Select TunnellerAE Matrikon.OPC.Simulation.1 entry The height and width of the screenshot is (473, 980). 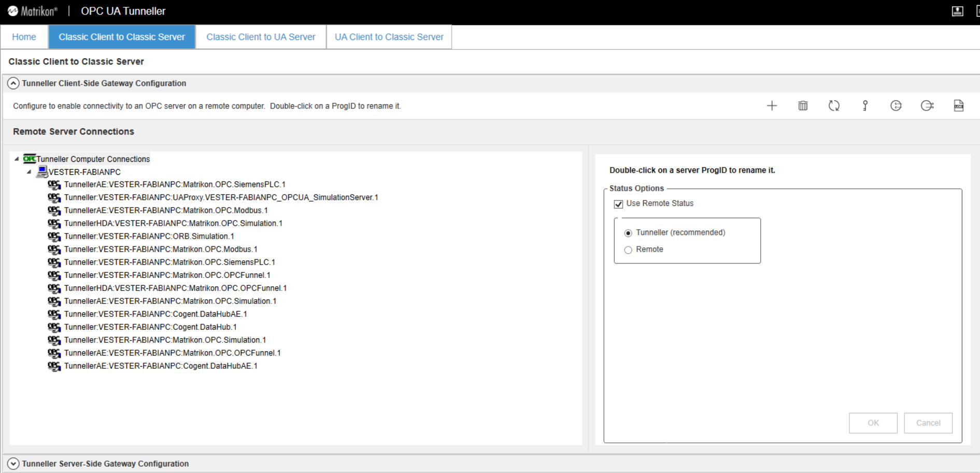170,301
